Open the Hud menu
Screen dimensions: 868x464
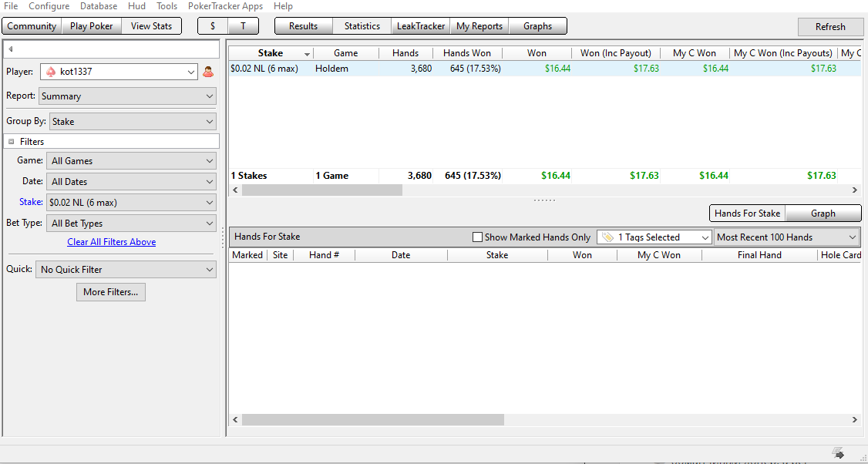(x=136, y=6)
